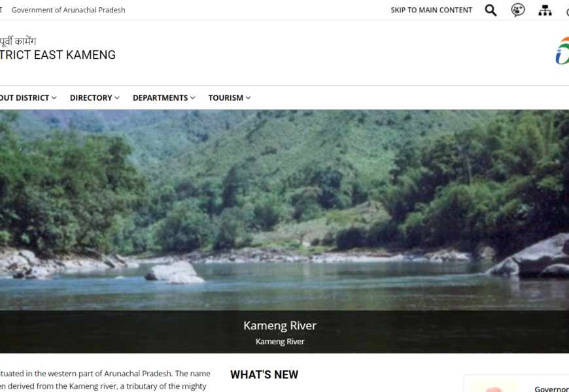The image size is (569, 392).
Task: Click the Kameng River caption heading
Action: (x=280, y=325)
